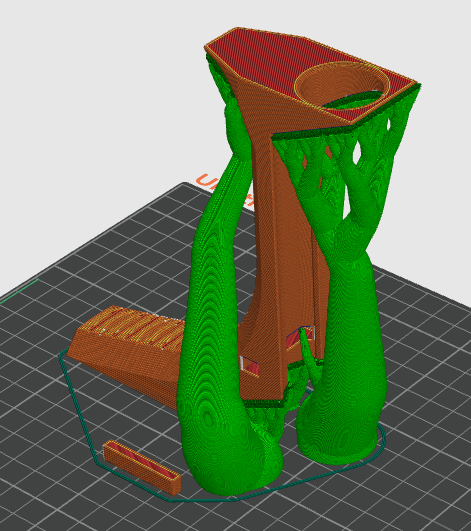Click the red slot on the column's right side
The height and width of the screenshot is (531, 471).
coord(298,337)
